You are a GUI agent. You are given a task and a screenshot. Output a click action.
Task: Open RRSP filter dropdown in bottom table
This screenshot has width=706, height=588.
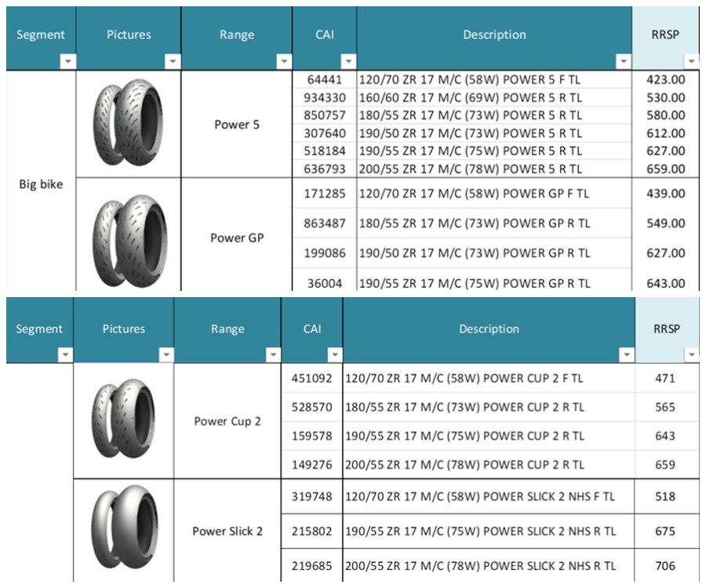[x=692, y=355]
